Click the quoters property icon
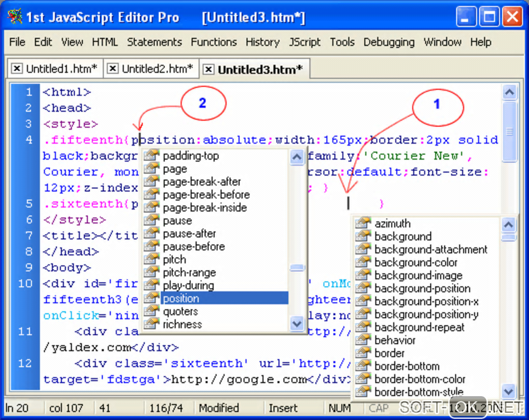The image size is (529, 420). [x=151, y=311]
